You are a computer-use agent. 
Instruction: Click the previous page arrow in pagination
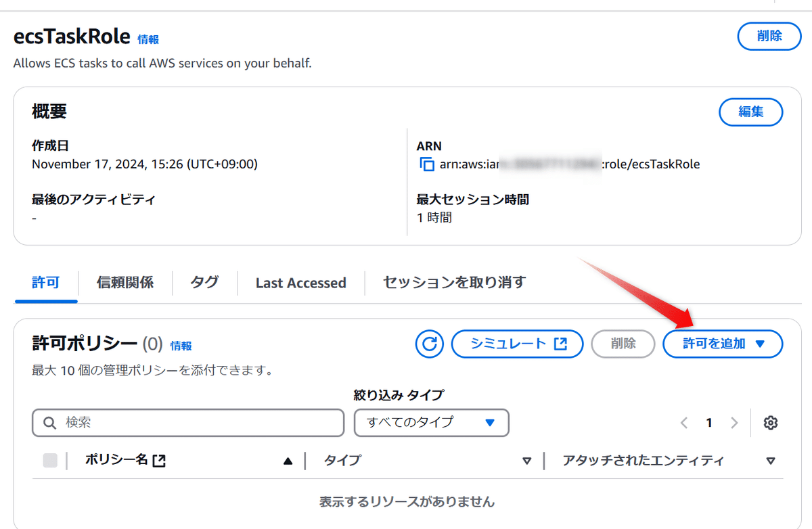[x=683, y=422]
